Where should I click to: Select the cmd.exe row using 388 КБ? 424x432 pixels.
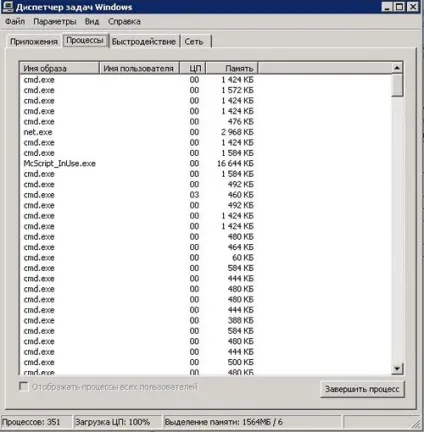click(138, 320)
